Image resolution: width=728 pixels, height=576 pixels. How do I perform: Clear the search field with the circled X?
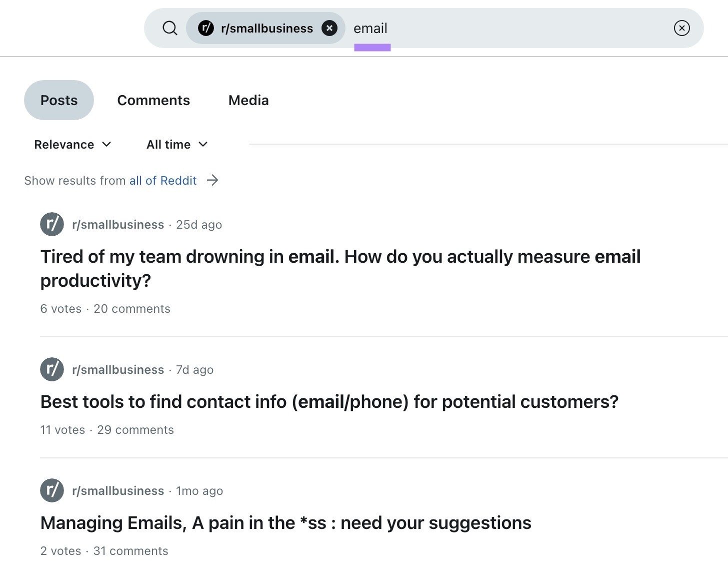(681, 28)
